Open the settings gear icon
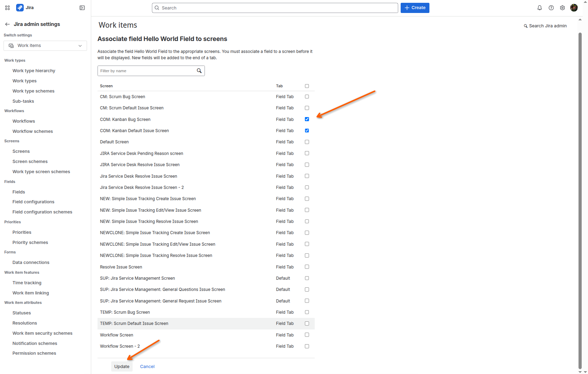This screenshot has height=374, width=588. pyautogui.click(x=562, y=8)
